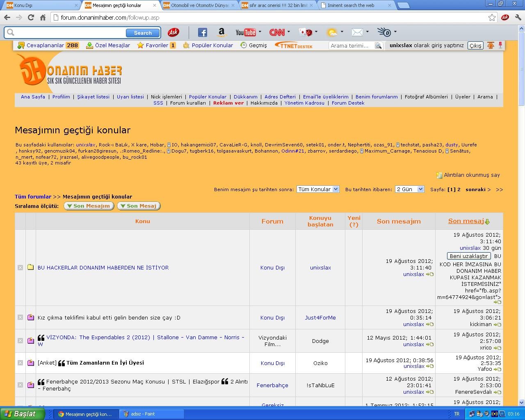Viewport: 525px width, 420px height.
Task: Open the weather toolbar icon
Action: coord(332,32)
